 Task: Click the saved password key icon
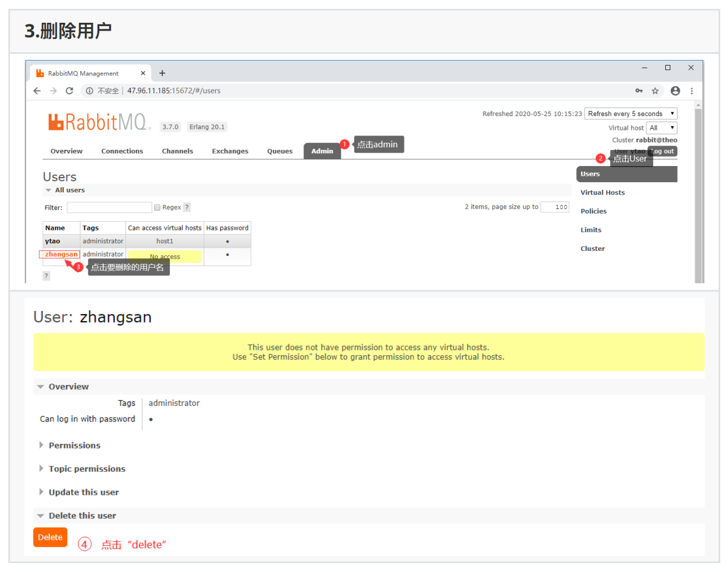pyautogui.click(x=639, y=91)
